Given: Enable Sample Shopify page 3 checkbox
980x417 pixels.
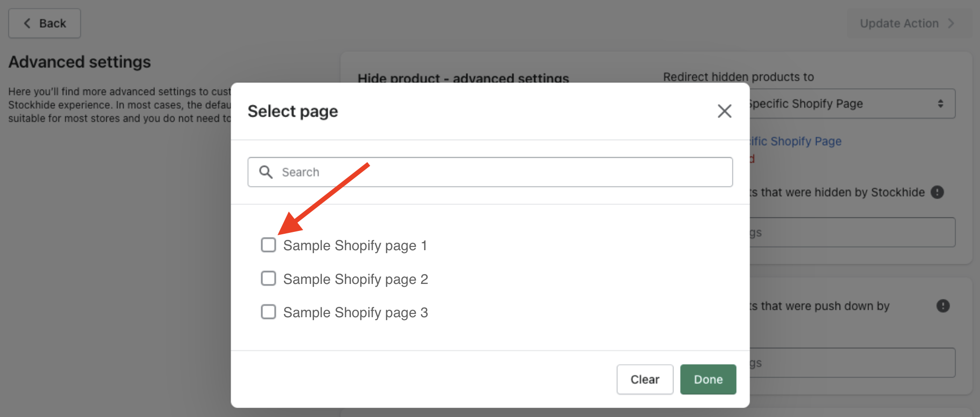Looking at the screenshot, I should pos(268,312).
